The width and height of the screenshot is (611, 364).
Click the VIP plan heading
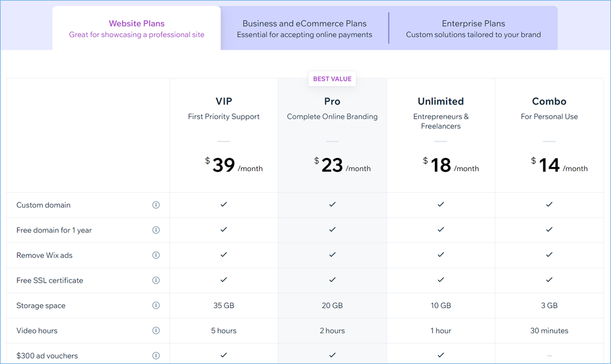click(223, 101)
